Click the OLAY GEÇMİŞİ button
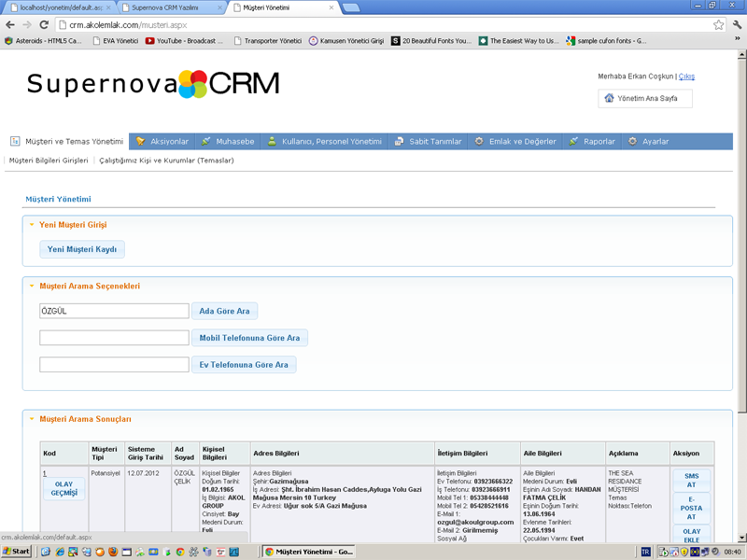 [x=63, y=488]
